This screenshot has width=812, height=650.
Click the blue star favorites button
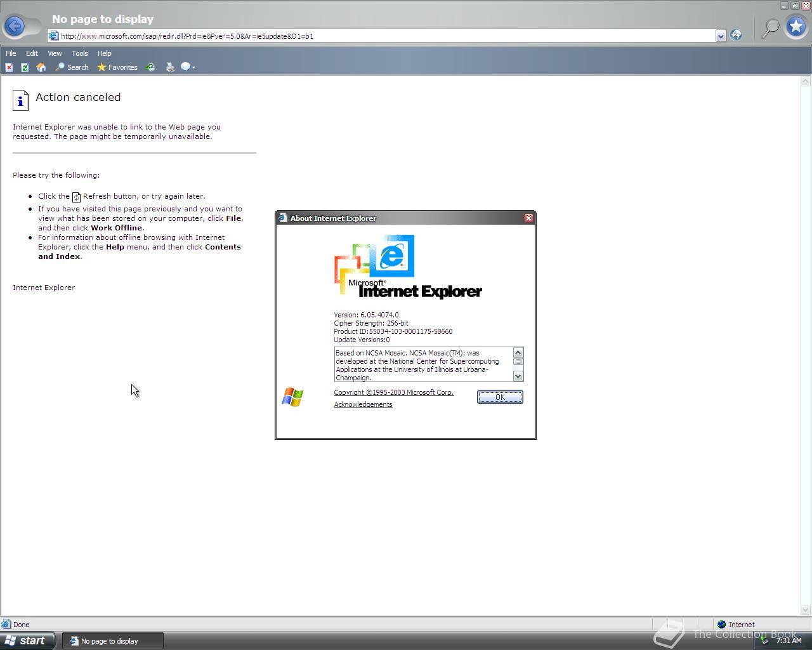coord(796,27)
